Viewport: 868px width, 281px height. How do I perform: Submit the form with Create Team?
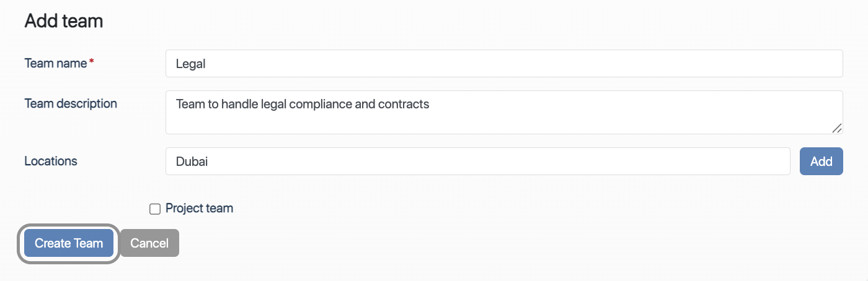(x=69, y=243)
